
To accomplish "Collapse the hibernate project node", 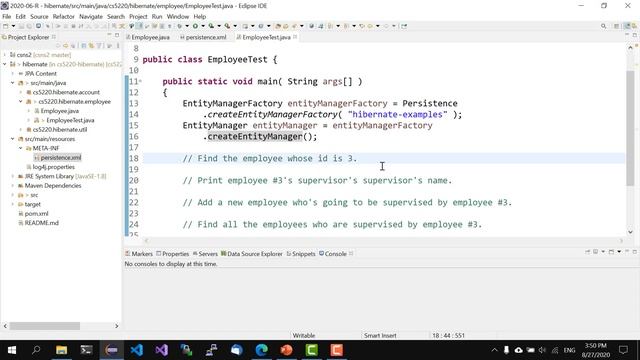I will point(4,64).
